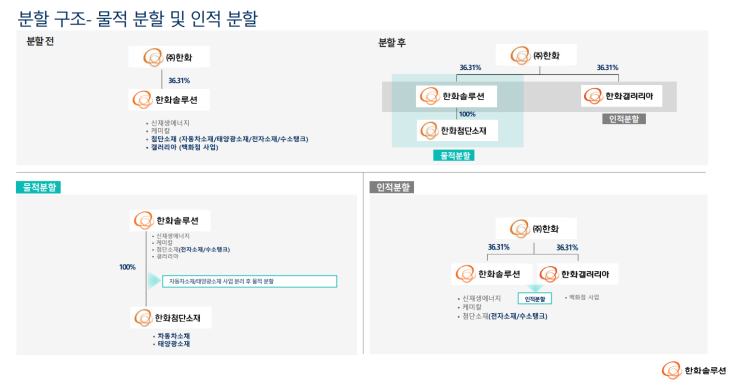Click 100% between 한화솔루션 and 한화첨단소재 in 분할 후

point(467,114)
